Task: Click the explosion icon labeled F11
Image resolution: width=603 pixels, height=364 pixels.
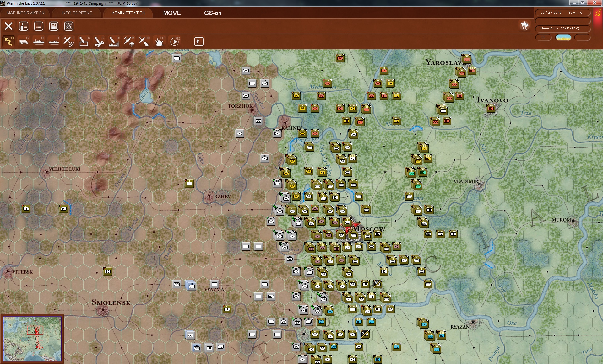Action: (x=159, y=41)
